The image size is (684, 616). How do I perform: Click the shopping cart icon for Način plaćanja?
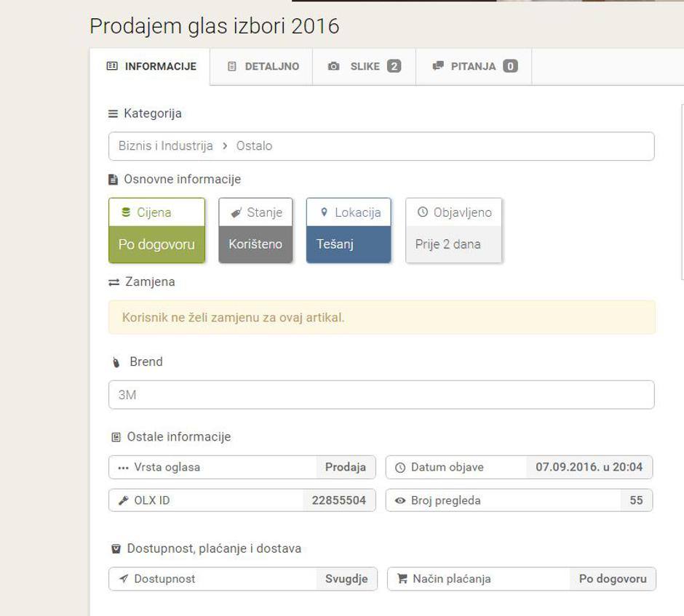[x=402, y=579]
